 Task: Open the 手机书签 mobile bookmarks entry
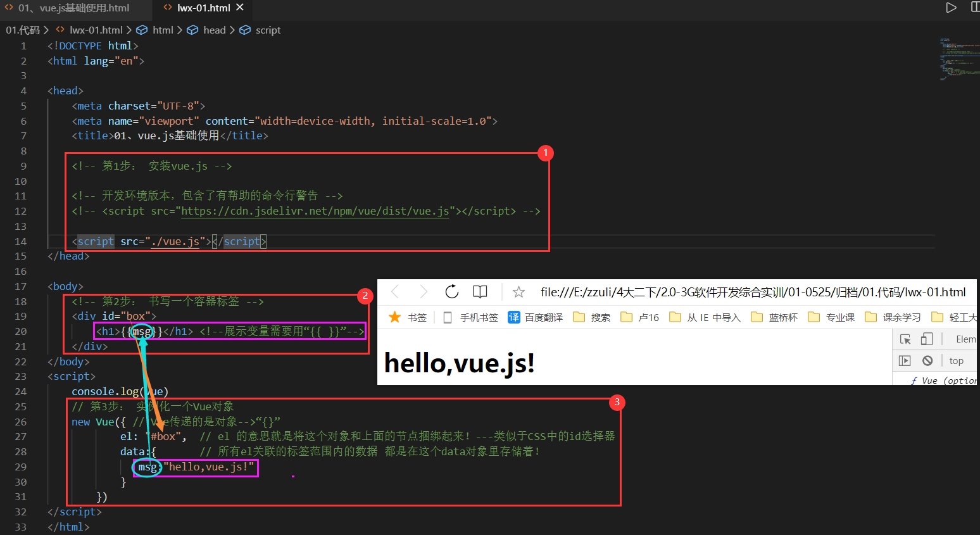[x=479, y=317]
